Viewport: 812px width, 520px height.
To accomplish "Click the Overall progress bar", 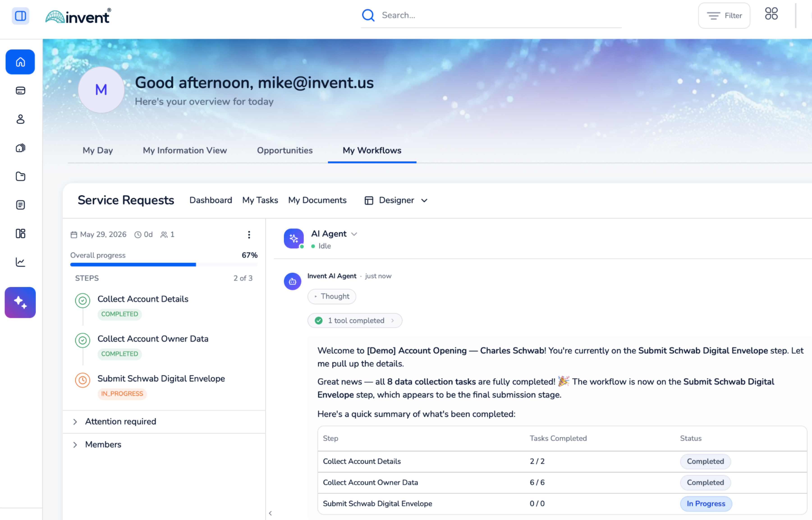I will pos(164,264).
